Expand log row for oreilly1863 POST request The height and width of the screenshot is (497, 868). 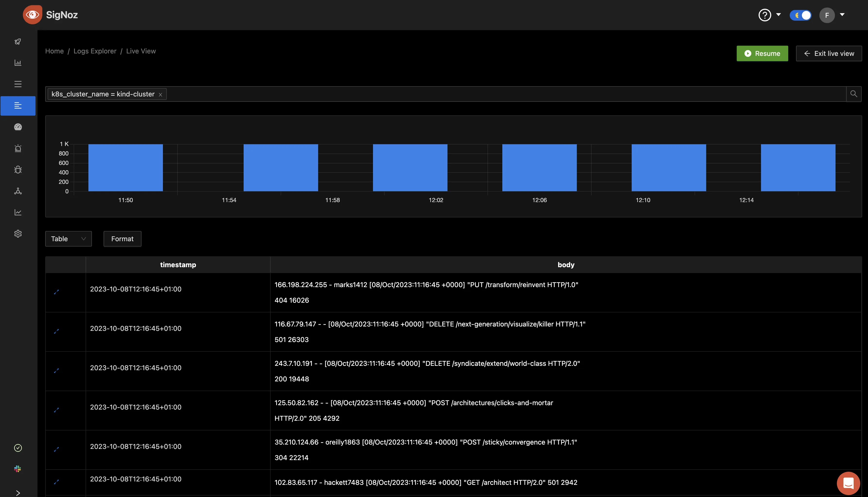[x=56, y=449]
